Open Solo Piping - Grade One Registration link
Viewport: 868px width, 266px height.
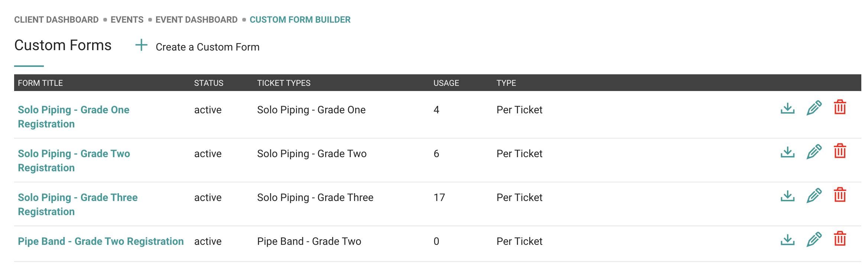point(74,117)
